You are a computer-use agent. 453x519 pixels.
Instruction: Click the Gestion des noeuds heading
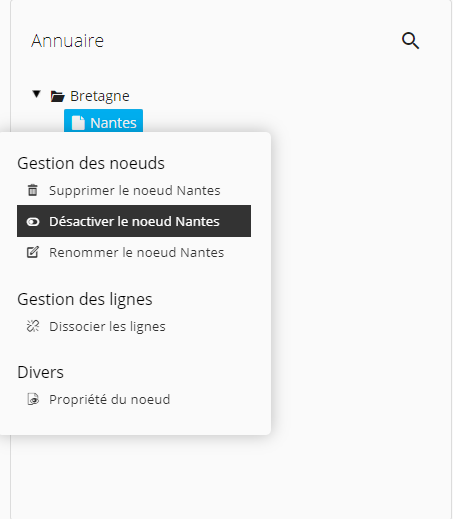[x=91, y=163]
